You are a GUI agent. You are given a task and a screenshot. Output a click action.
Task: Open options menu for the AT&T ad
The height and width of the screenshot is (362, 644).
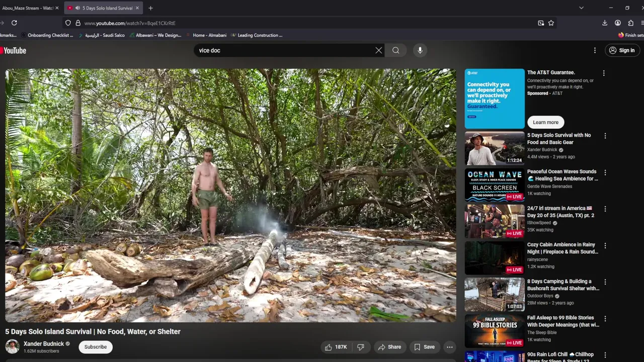tap(604, 73)
